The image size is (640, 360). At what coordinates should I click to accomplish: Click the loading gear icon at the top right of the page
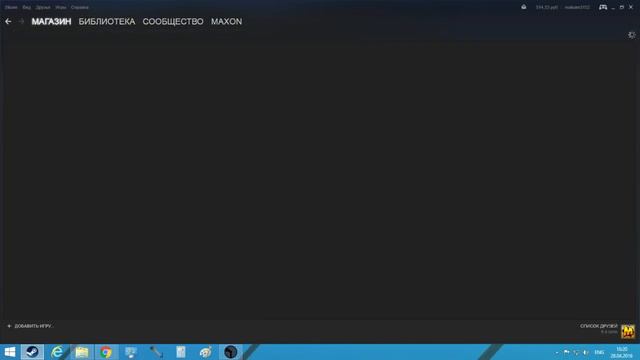click(x=631, y=35)
